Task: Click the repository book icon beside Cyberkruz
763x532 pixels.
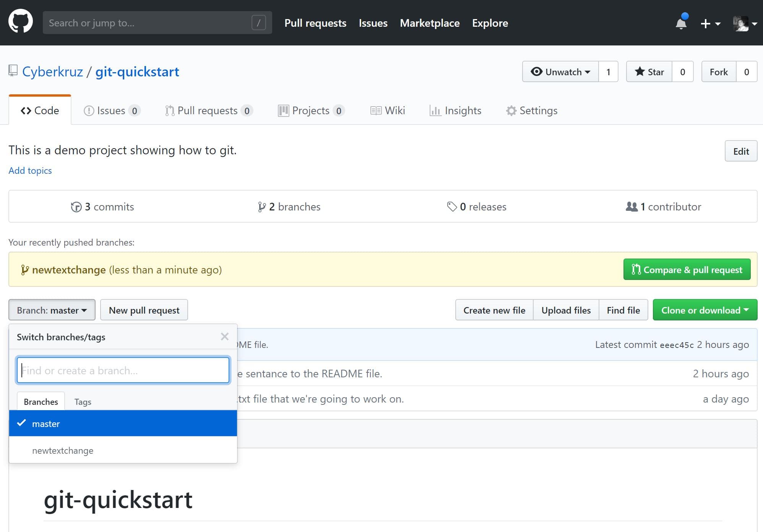Action: coord(13,71)
